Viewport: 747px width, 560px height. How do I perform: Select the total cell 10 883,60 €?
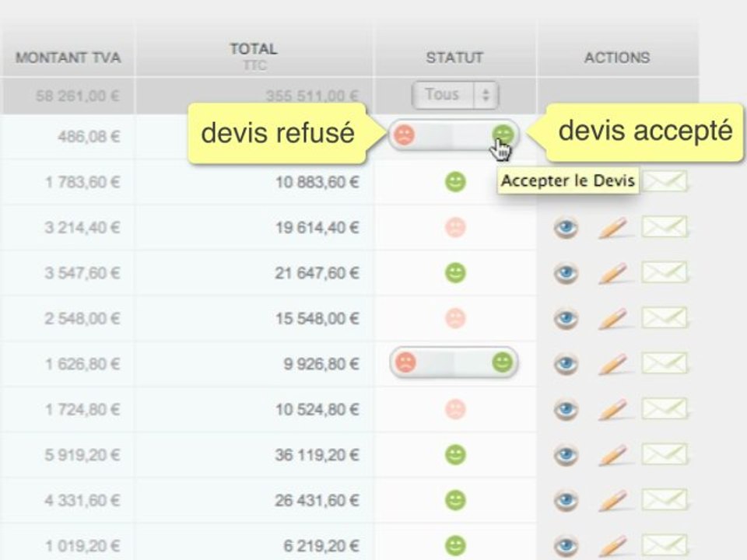tap(317, 182)
